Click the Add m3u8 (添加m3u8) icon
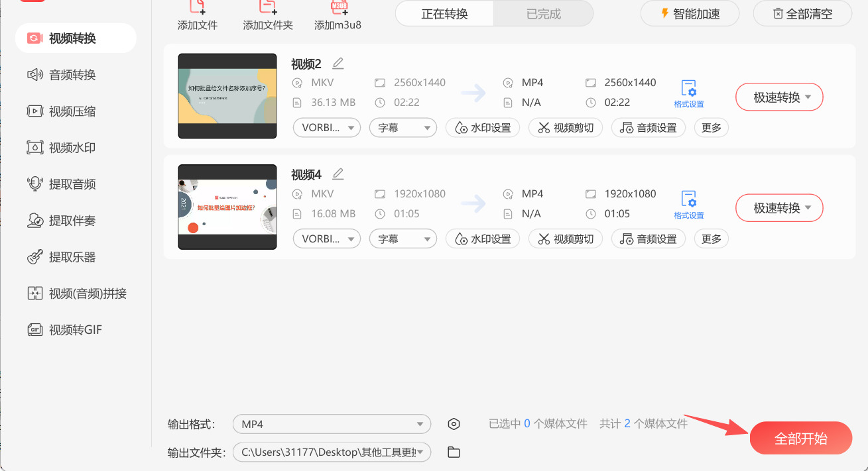Viewport: 868px width, 471px height. (338, 7)
